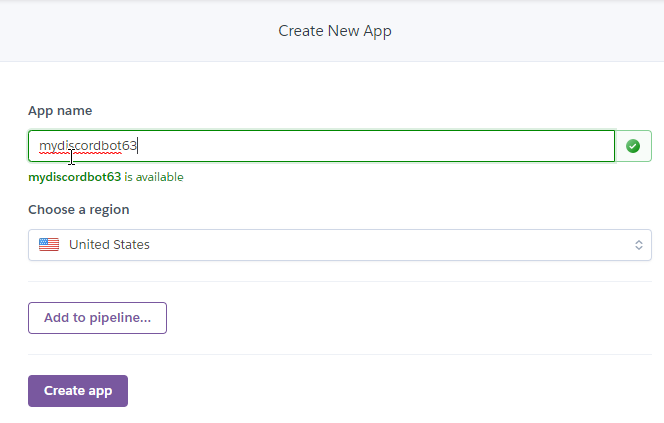Click the United States flag icon
The height and width of the screenshot is (423, 664).
tap(49, 245)
